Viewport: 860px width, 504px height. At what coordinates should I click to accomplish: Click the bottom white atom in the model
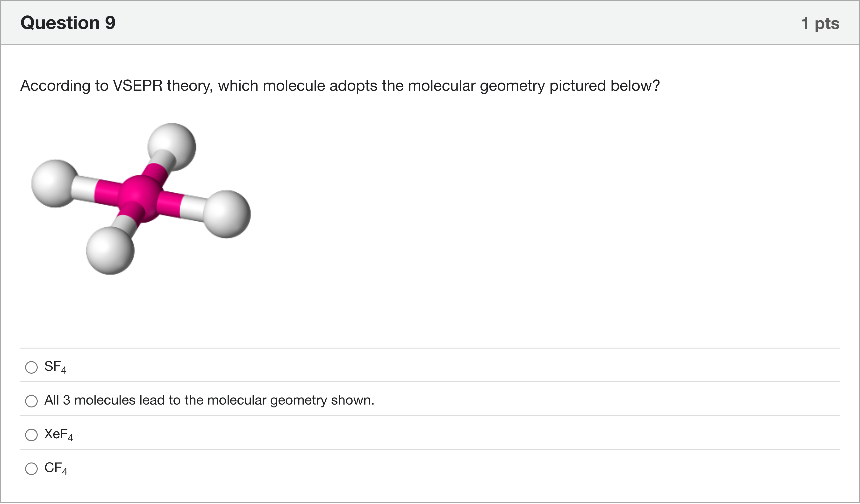coord(110,251)
